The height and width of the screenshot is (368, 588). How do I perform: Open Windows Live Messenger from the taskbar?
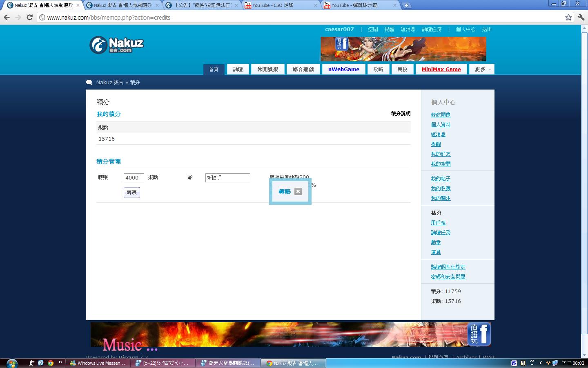pyautogui.click(x=98, y=363)
